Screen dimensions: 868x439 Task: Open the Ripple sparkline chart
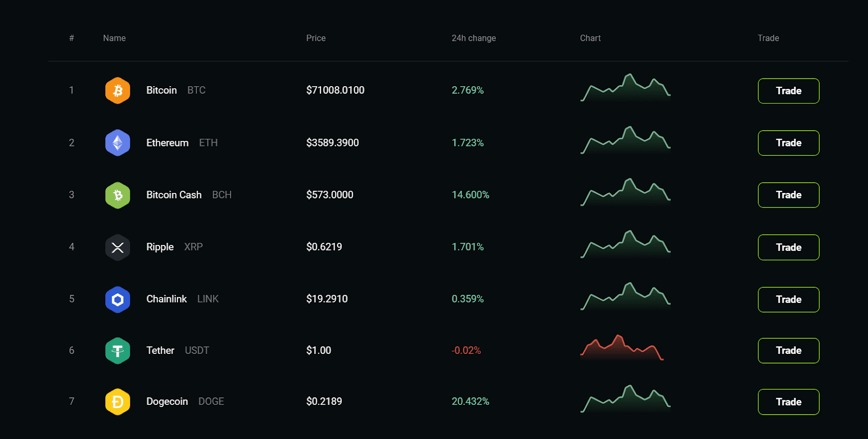[x=626, y=244]
